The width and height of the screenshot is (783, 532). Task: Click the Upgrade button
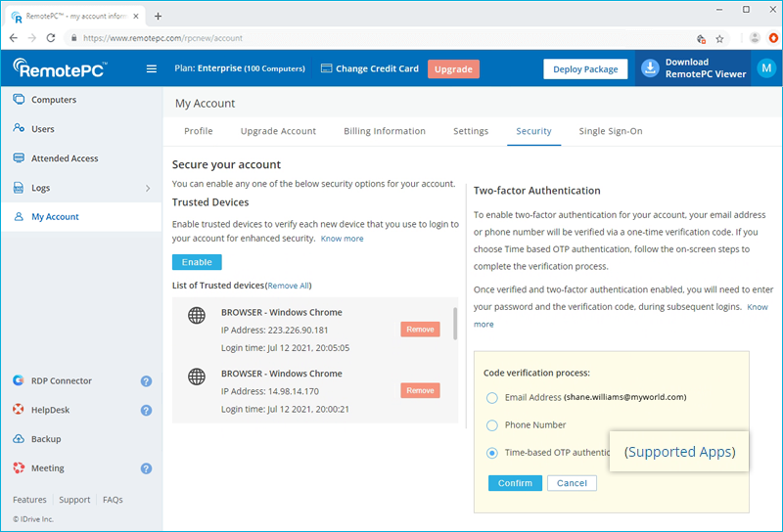pos(453,68)
